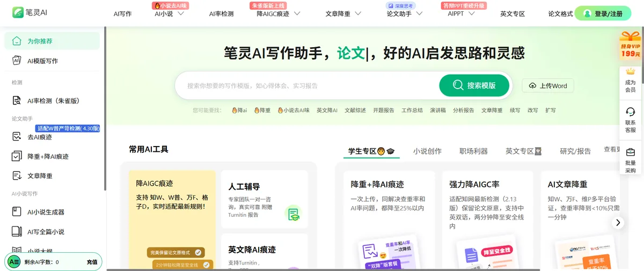
Task: Click cloud upload icon on 上传Word
Action: (532, 86)
